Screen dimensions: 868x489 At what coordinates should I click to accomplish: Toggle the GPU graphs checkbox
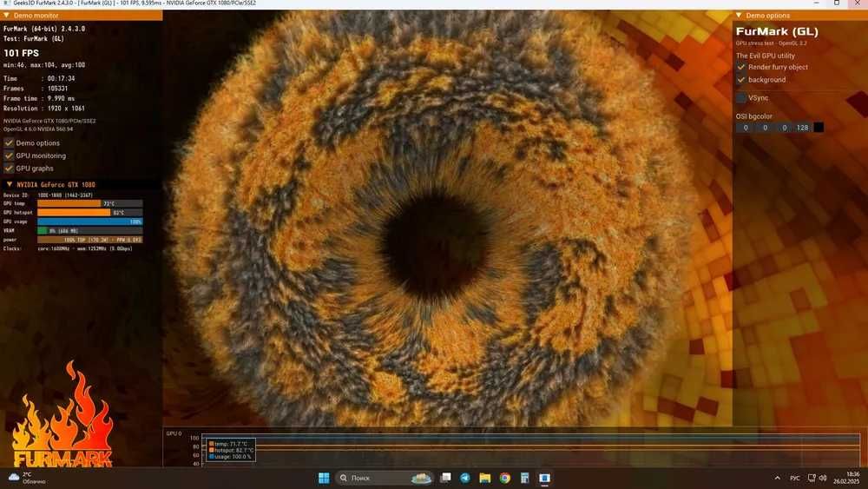click(9, 169)
